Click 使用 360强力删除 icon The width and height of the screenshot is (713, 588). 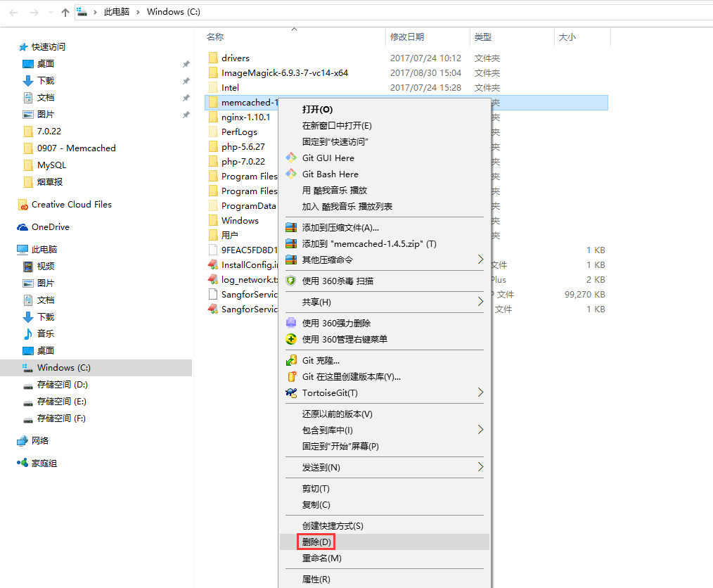tap(291, 323)
